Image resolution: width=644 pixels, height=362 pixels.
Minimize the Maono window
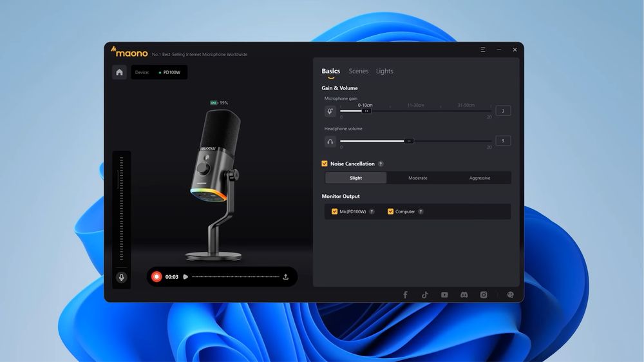[498, 50]
